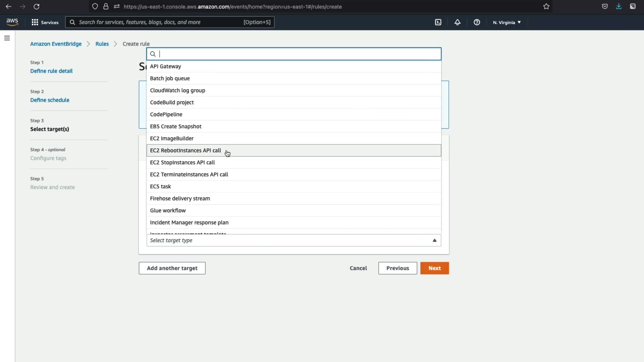Reload the page with the browser refresh icon
Viewport: 644px width, 362px height.
(37, 6)
